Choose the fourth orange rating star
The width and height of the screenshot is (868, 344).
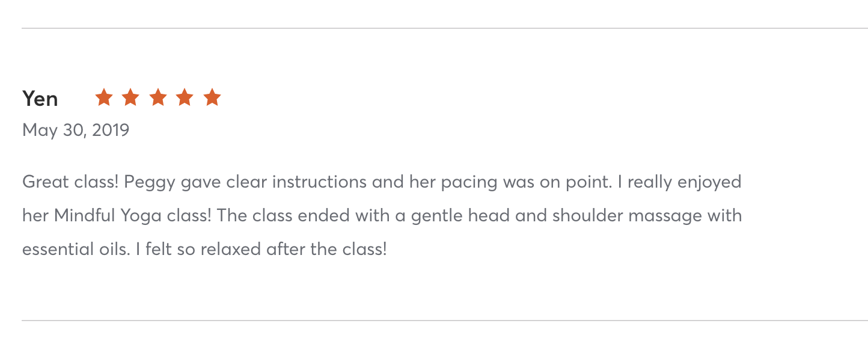185,97
